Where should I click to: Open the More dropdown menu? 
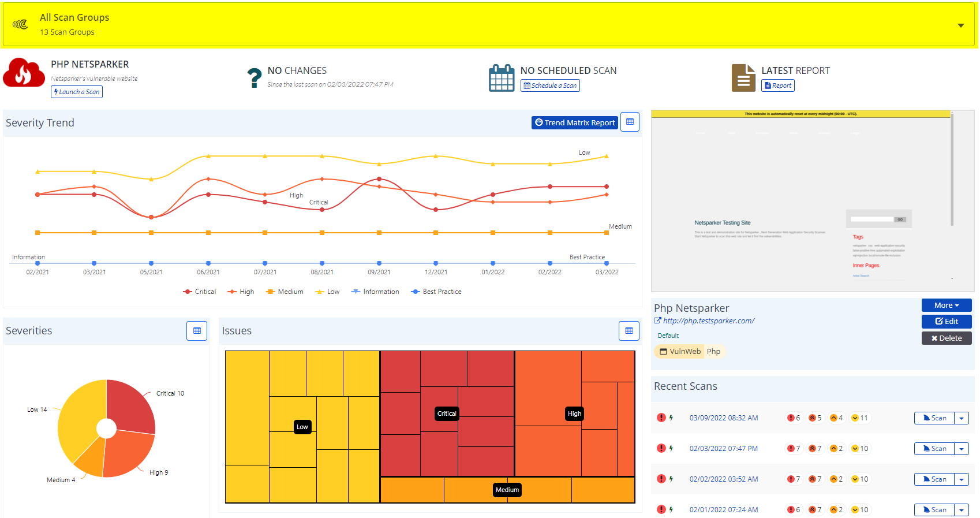tap(947, 305)
